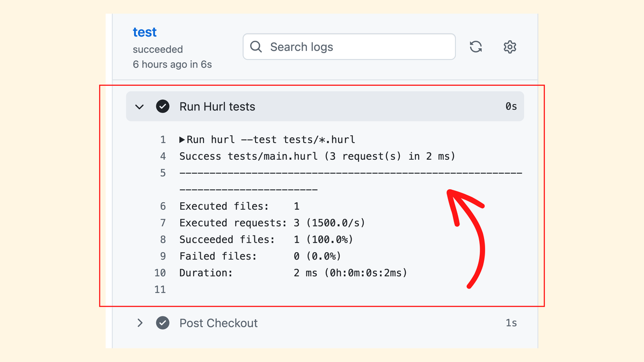This screenshot has width=644, height=362.
Task: Click log line number 4
Action: pyautogui.click(x=163, y=157)
